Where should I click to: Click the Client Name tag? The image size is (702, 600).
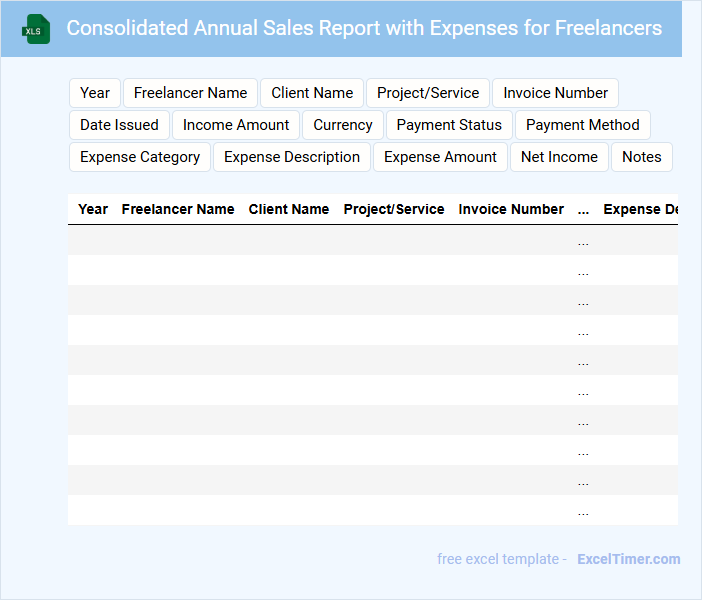pos(312,93)
